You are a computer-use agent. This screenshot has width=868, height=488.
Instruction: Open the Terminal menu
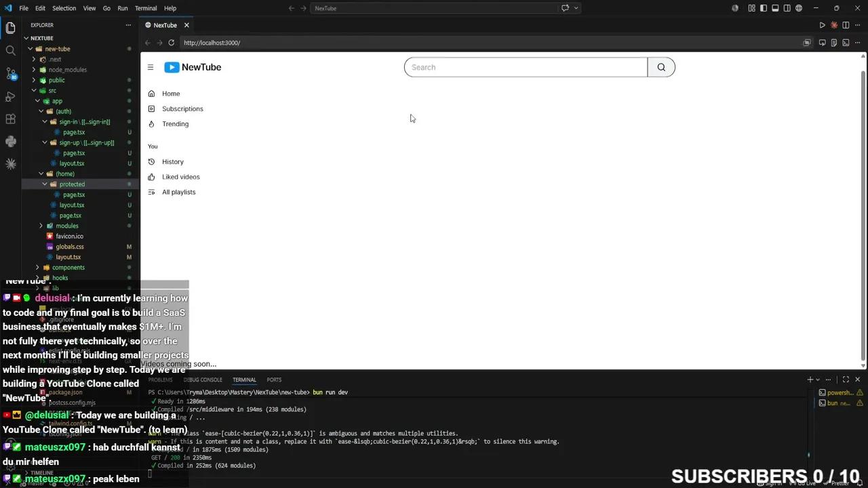146,8
